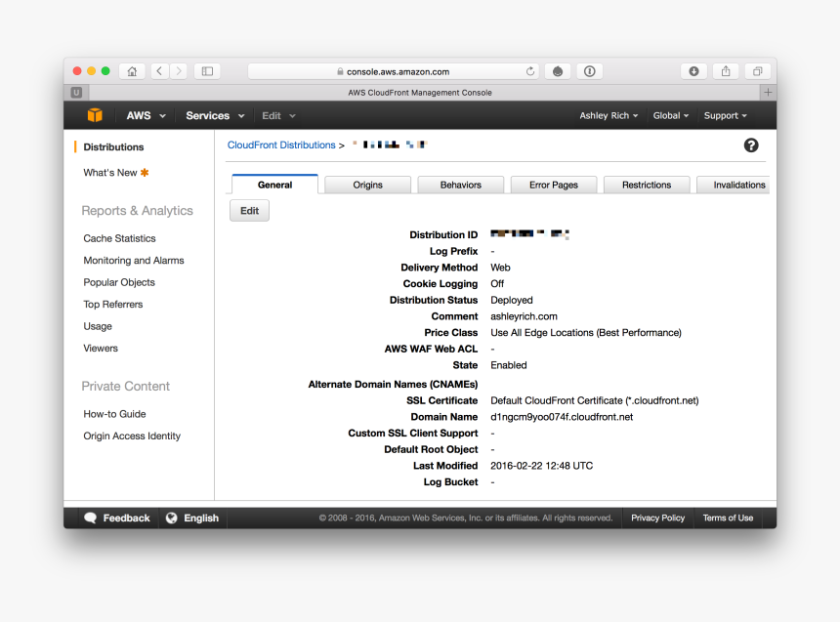840x622 pixels.
Task: Open the Invalidations tab
Action: pos(734,185)
